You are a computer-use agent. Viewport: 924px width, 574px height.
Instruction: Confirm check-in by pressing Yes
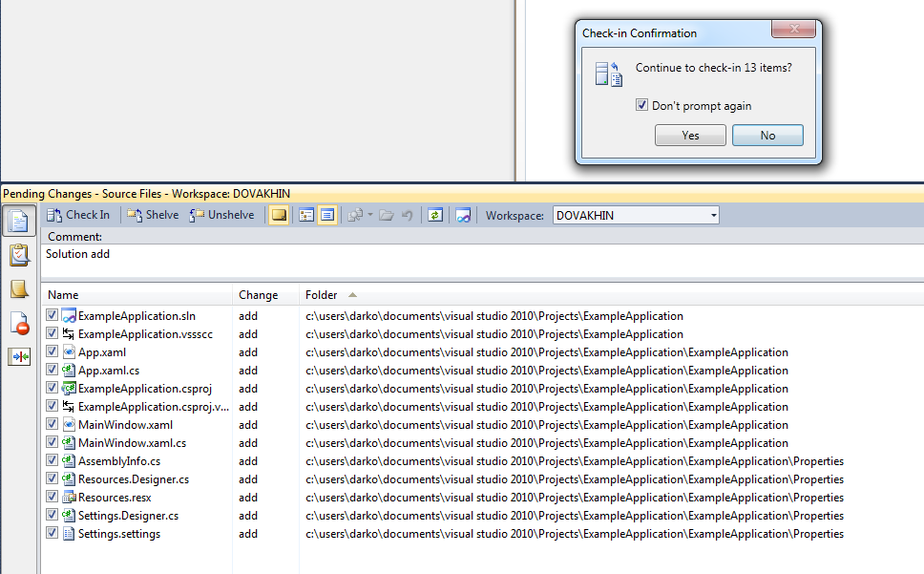[x=689, y=135]
